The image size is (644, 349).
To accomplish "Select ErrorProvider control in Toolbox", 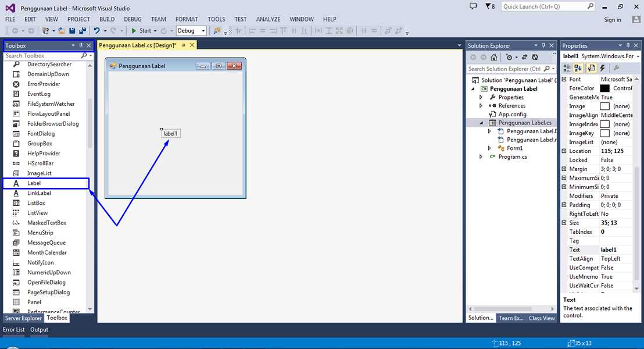I will click(x=45, y=84).
